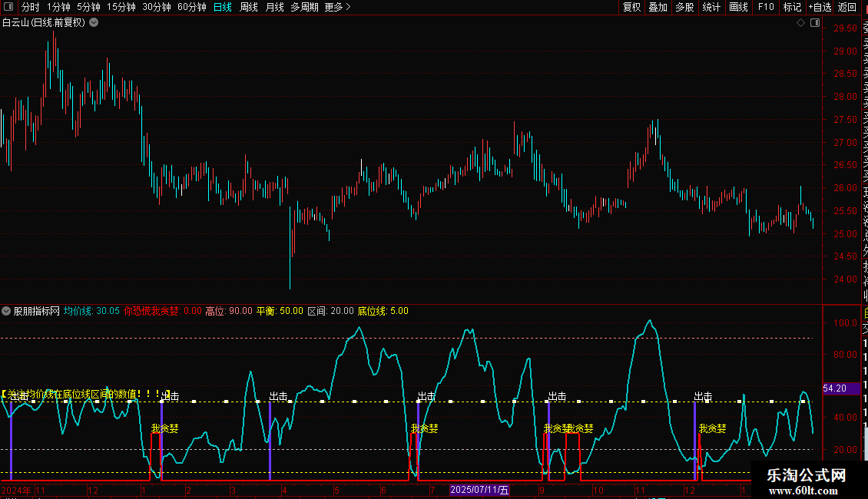The image size is (868, 499).
Task: Click the diamond icon above price axis
Action: coord(800,23)
